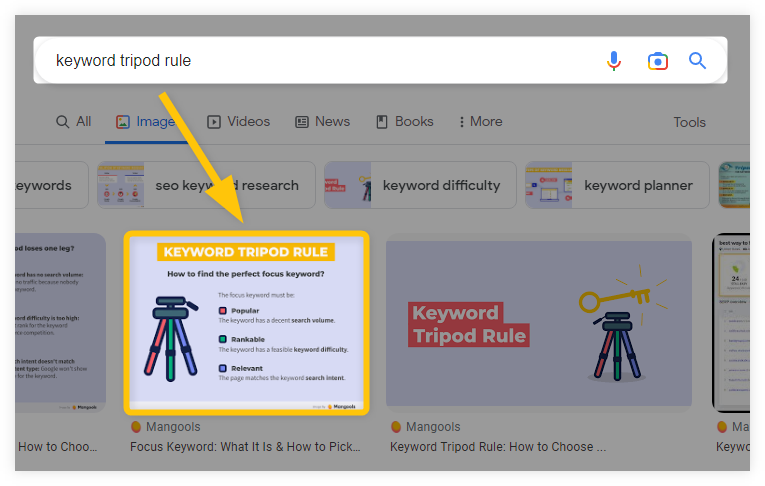Click Mangools favicon under highlighted image
Viewport: 765px width, 486px height.
(136, 427)
